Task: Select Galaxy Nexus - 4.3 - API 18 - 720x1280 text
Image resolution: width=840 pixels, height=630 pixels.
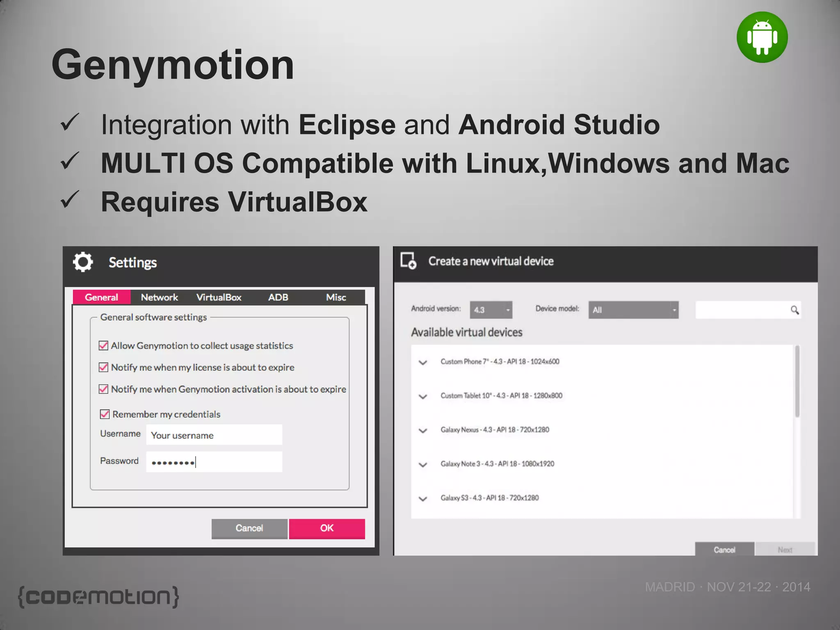Action: pyautogui.click(x=495, y=429)
